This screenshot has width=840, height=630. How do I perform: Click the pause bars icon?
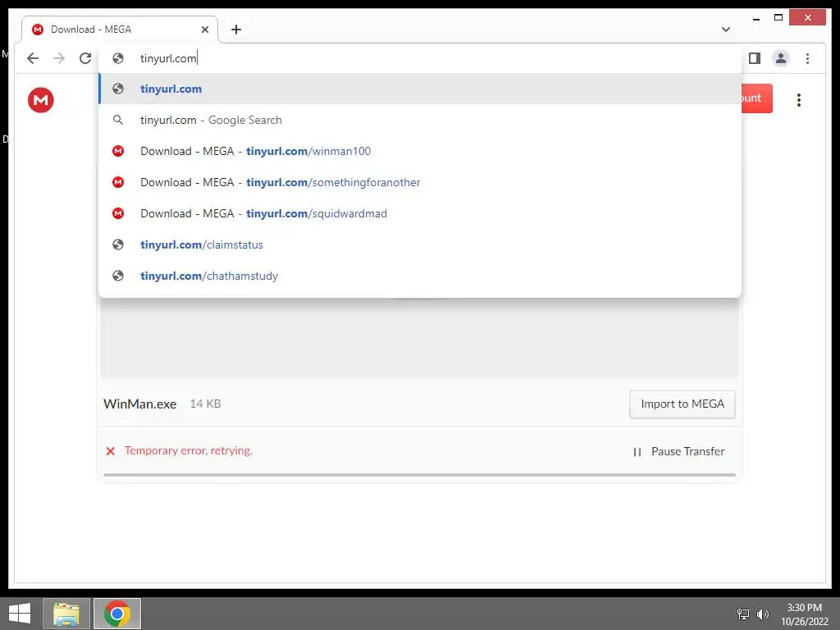637,452
